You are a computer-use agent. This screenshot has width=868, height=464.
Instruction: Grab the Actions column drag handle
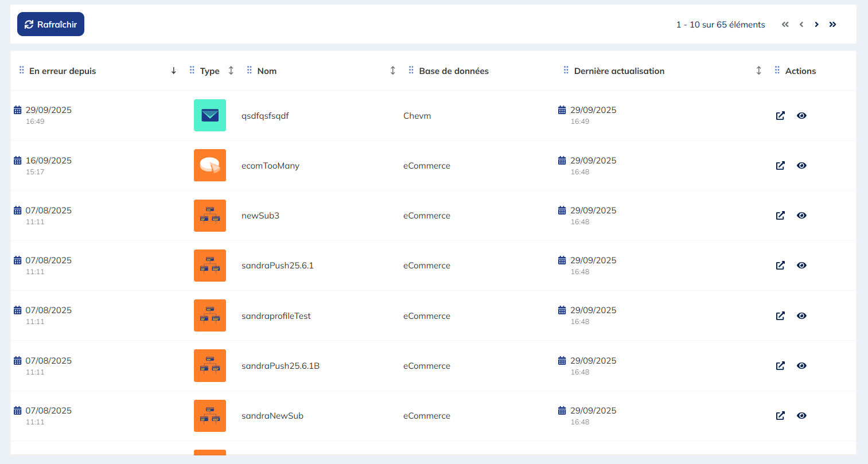click(x=777, y=70)
